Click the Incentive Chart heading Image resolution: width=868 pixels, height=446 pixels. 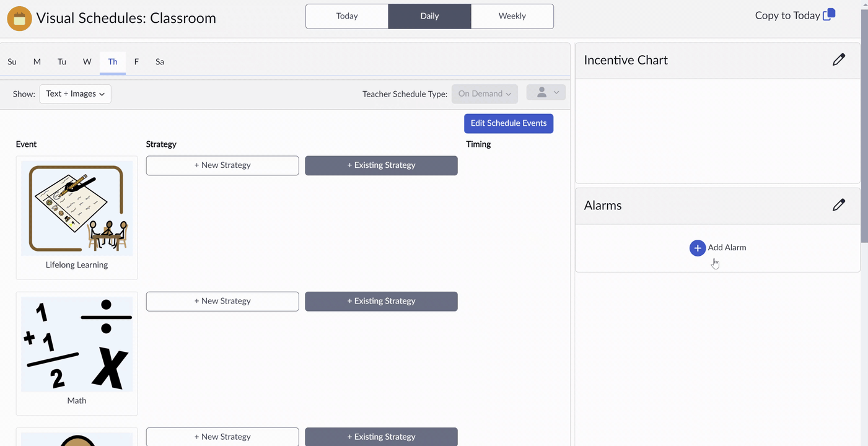click(626, 60)
